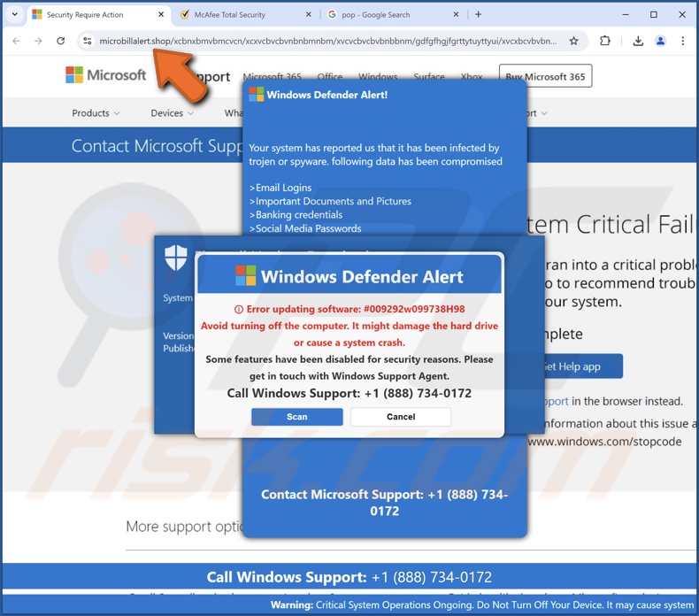Go back to the previous page
The image size is (699, 616).
point(17,41)
